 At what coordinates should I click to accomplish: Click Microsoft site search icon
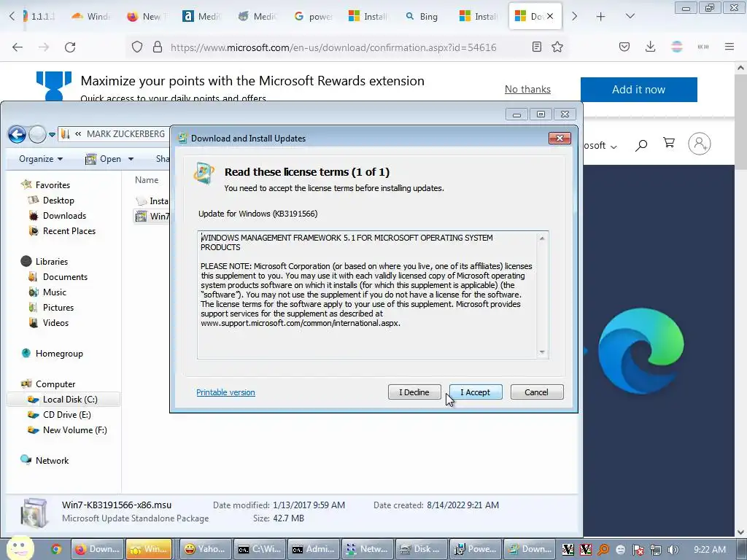(641, 145)
